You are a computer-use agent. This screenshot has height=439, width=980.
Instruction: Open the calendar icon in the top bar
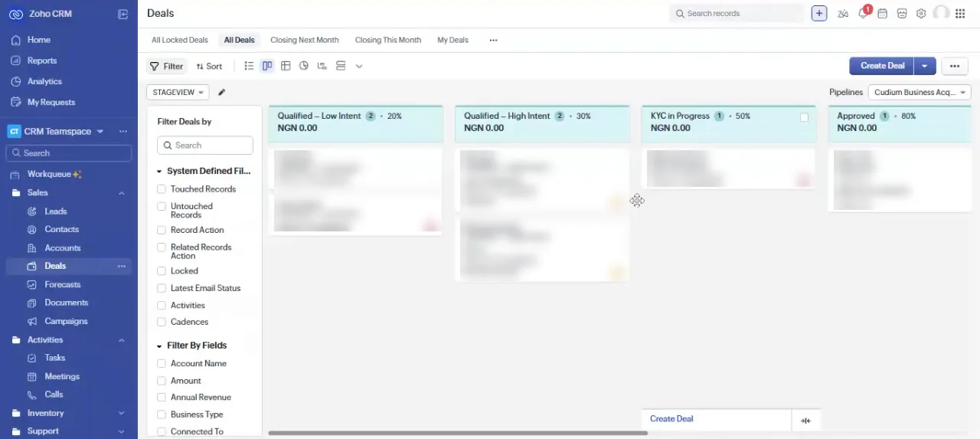point(882,14)
